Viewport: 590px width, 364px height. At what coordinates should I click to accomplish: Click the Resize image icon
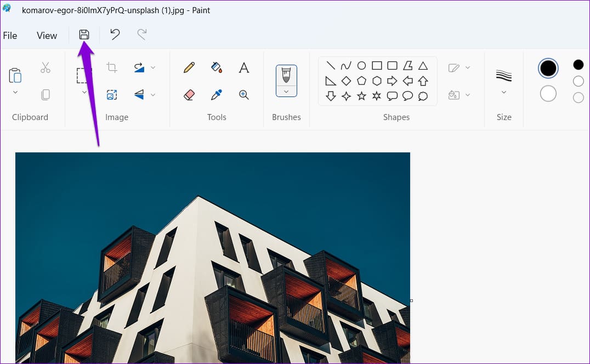coord(112,95)
